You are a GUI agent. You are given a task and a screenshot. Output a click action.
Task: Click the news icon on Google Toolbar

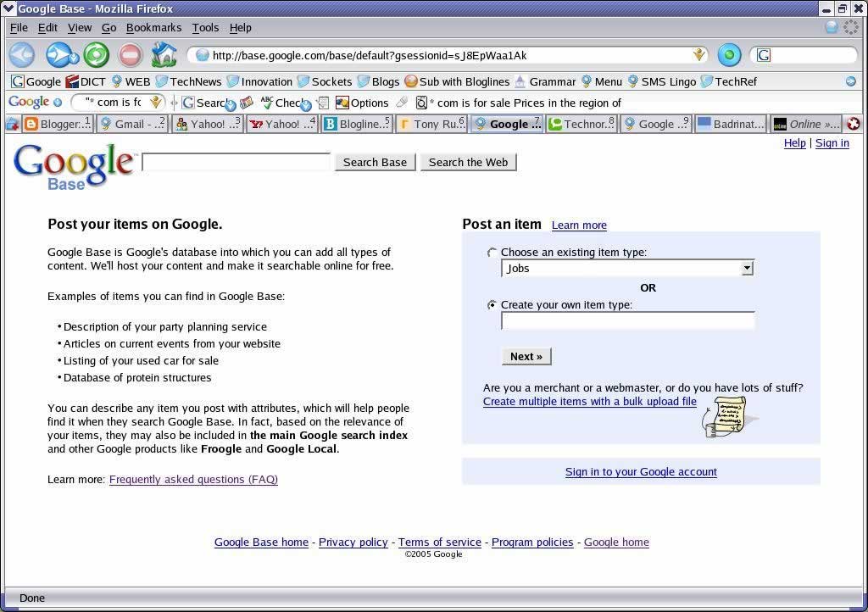click(247, 103)
